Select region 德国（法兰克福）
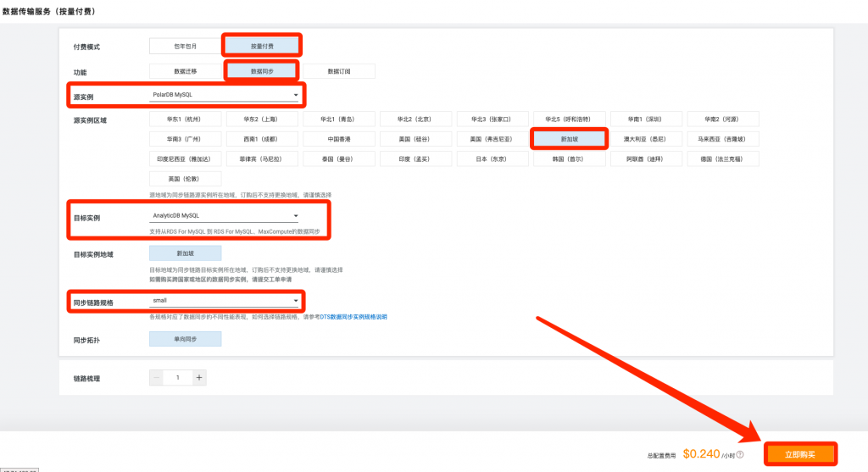Screen dimensions: 868x472 (x=723, y=158)
